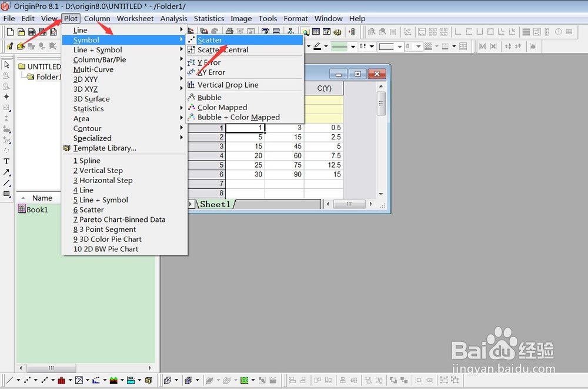Select the Zoom In tool
This screenshot has width=588, height=389.
point(6,75)
